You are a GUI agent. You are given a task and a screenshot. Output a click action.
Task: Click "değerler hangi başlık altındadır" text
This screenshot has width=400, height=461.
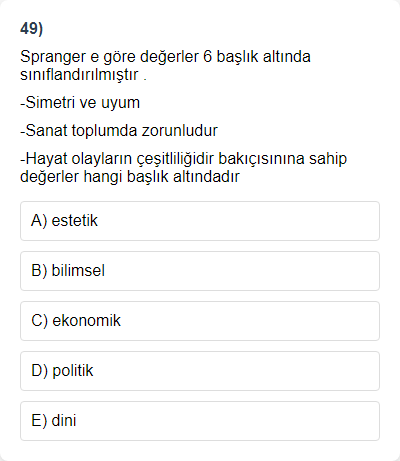click(x=130, y=177)
